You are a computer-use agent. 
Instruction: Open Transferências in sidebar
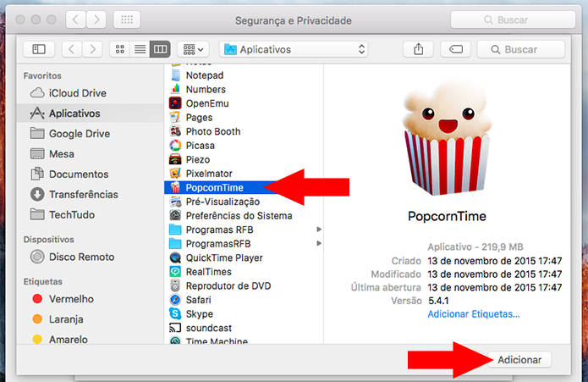[90, 194]
